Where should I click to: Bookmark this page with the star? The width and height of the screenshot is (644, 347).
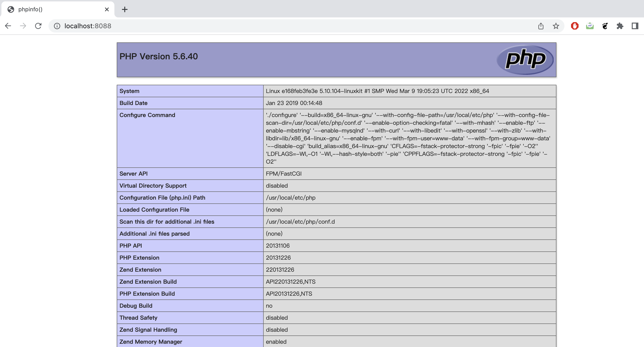point(556,26)
